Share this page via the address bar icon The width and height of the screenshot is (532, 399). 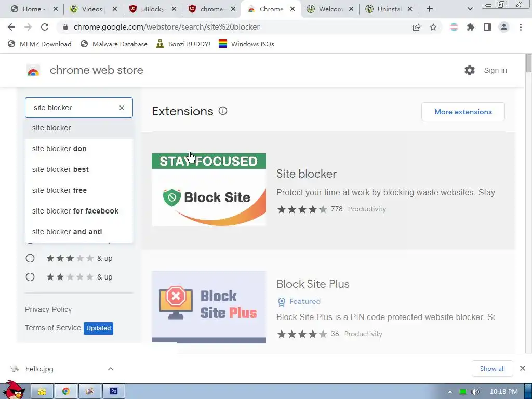(416, 27)
